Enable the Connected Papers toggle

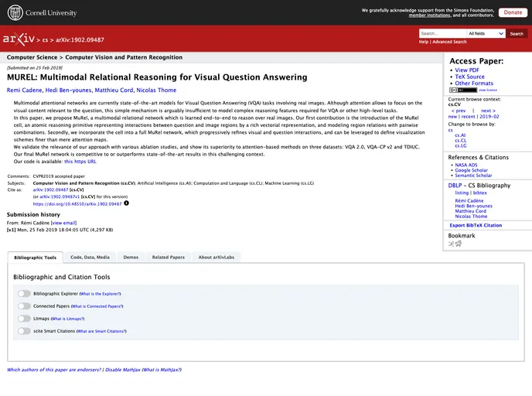24,306
